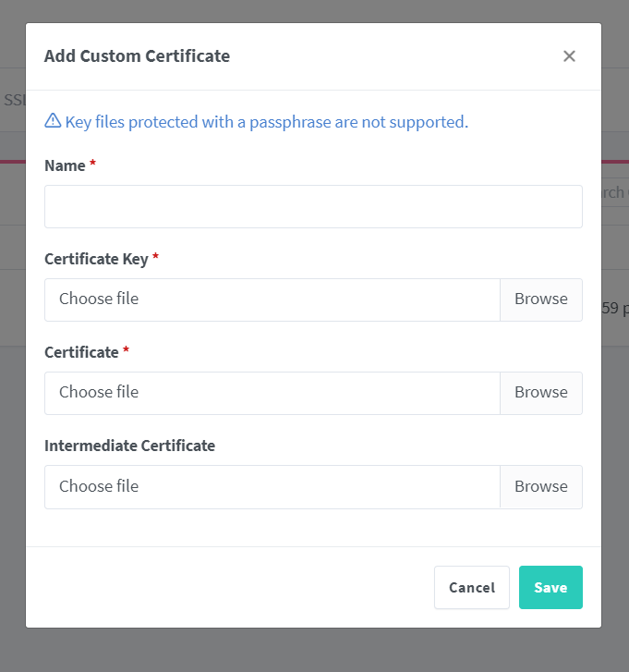Click the partially hidden Search box behind the dialog
The height and width of the screenshot is (672, 629).
pos(615,192)
